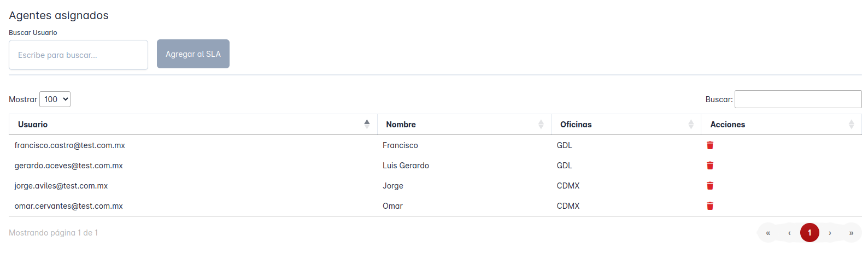Sort table by Usuario column arrows
Viewport: 868px width, 253px height.
[367, 125]
